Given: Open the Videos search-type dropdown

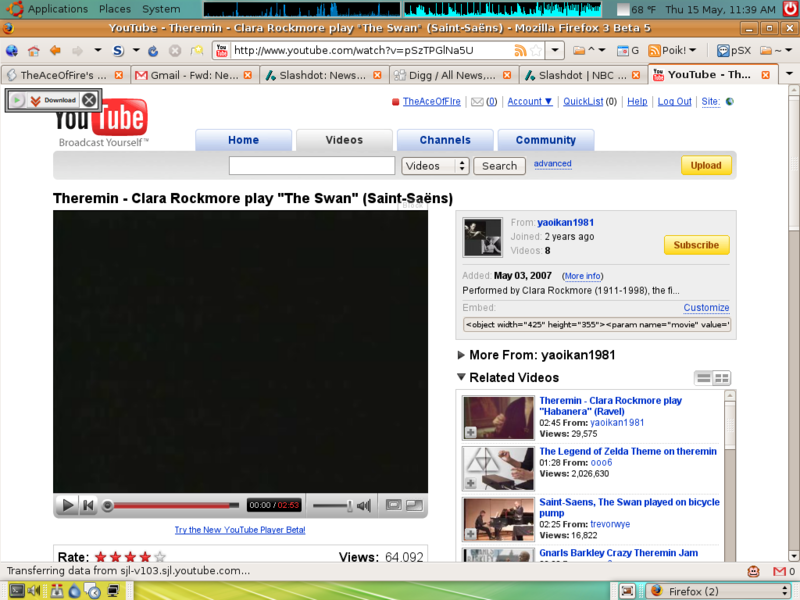Looking at the screenshot, I should [x=435, y=166].
